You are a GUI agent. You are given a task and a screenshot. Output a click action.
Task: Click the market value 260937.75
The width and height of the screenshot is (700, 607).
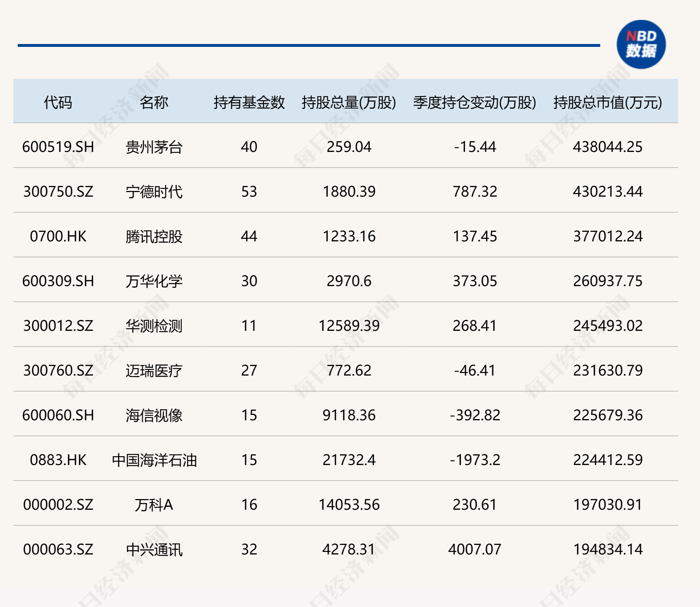(x=608, y=281)
